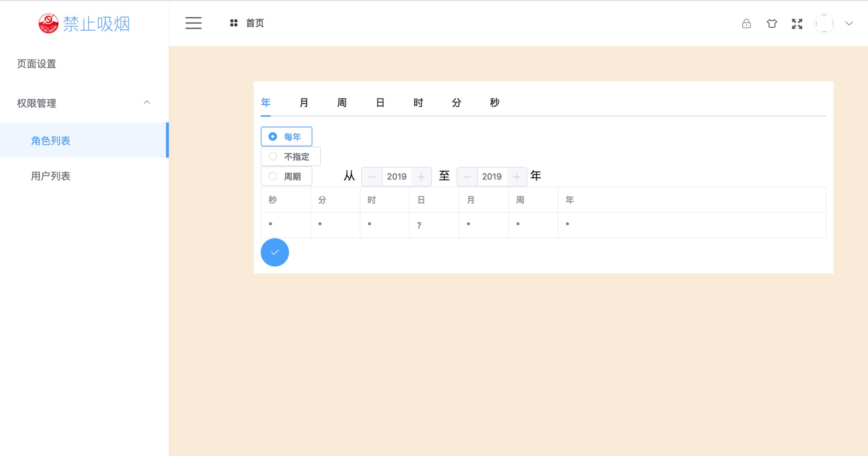This screenshot has height=456, width=868.
Task: Switch to the 月 tab
Action: coord(303,103)
